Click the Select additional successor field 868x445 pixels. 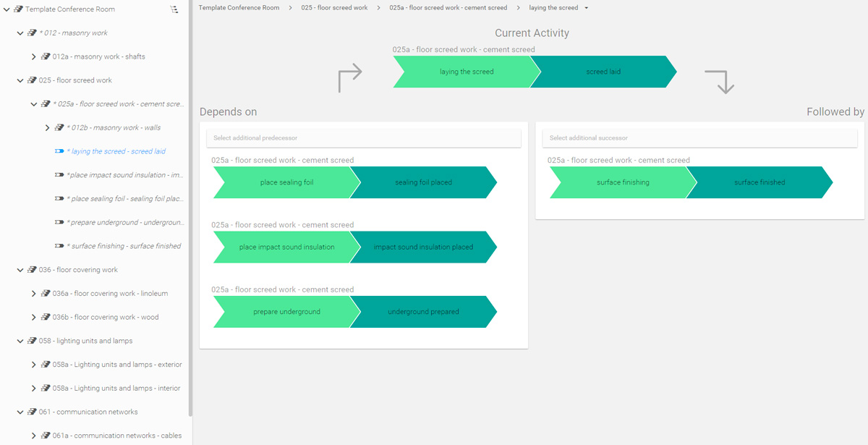point(700,138)
